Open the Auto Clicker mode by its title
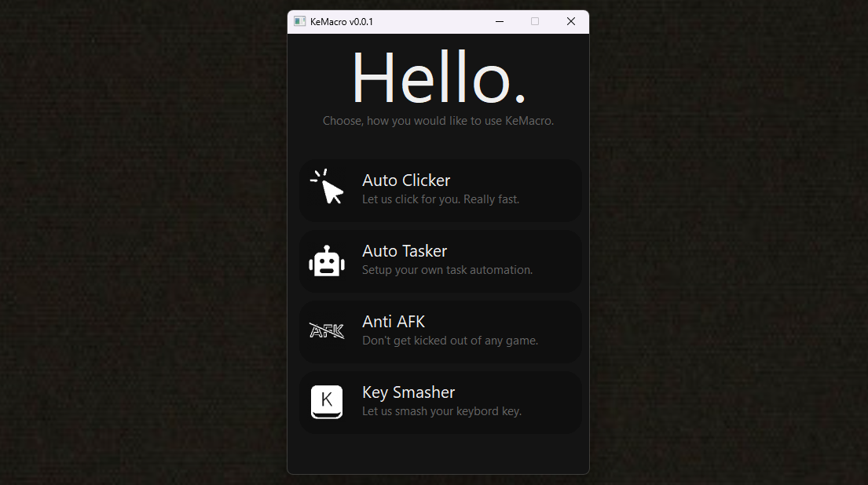This screenshot has height=485, width=868. coord(405,181)
